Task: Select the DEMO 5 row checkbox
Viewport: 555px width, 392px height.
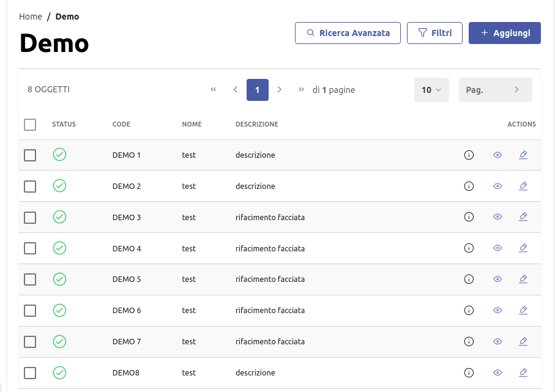Action: point(30,279)
